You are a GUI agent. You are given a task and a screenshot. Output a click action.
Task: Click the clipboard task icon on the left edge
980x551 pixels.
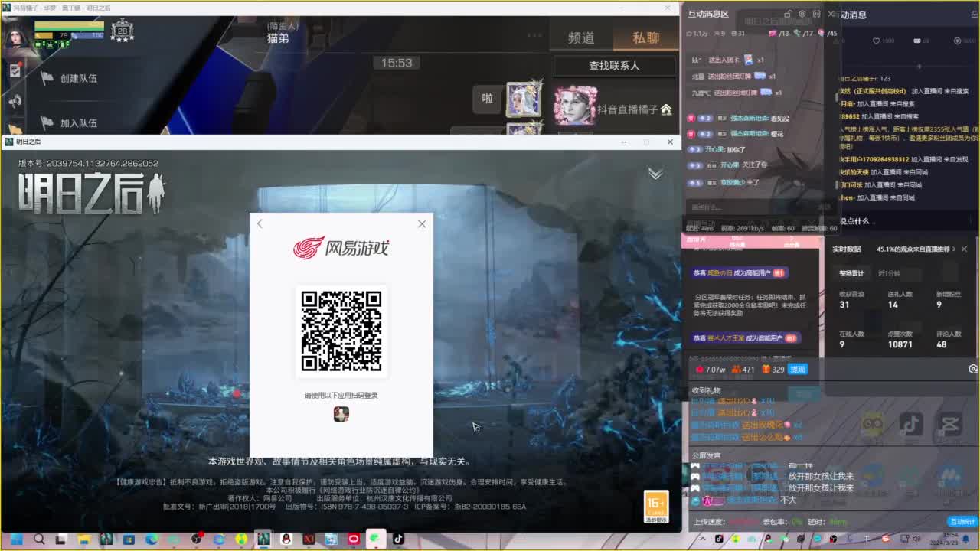tap(15, 70)
